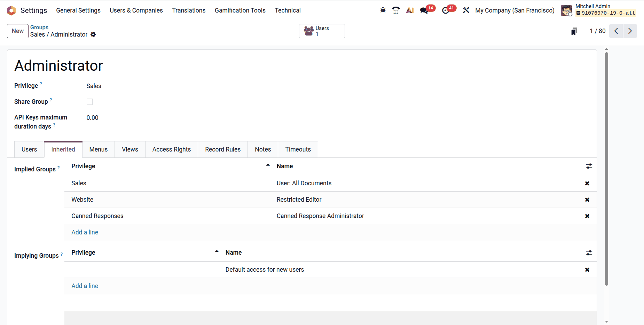Open the softphone dialer icon
The width and height of the screenshot is (644, 325).
pyautogui.click(x=396, y=10)
